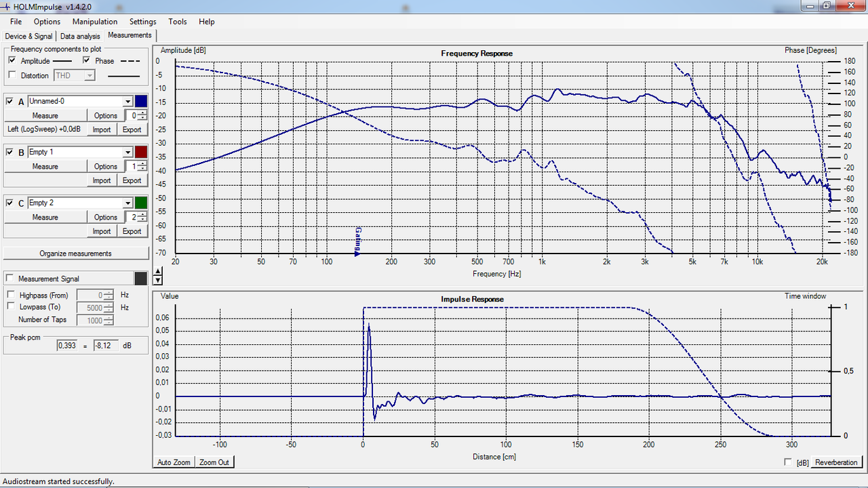Enable the Distortion checkbox
Viewport: 868px width, 488px height.
[12, 75]
